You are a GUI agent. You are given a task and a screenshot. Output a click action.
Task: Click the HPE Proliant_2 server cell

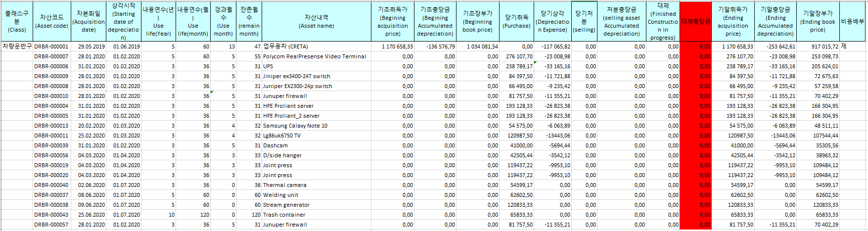[x=291, y=116]
